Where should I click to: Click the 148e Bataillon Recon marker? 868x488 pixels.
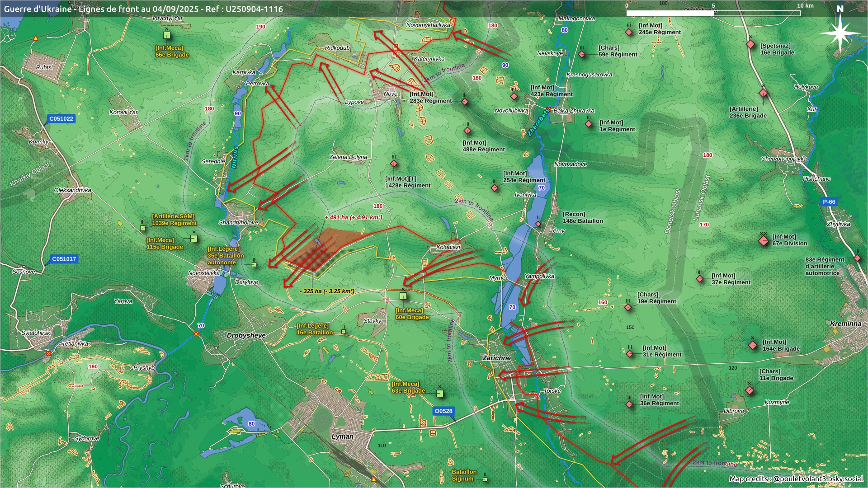[x=538, y=223]
